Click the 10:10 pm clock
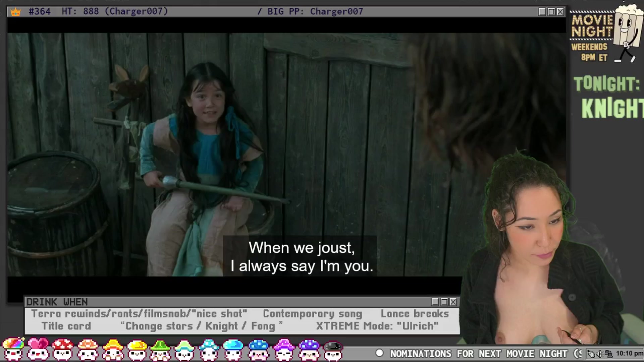This screenshot has width=644, height=362. tap(629, 353)
